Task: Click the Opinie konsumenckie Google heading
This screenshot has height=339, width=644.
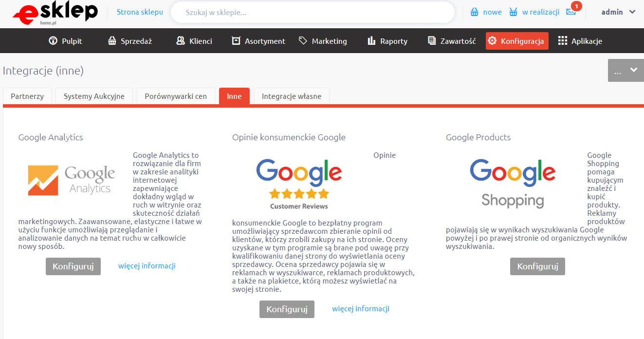Action: tap(289, 137)
